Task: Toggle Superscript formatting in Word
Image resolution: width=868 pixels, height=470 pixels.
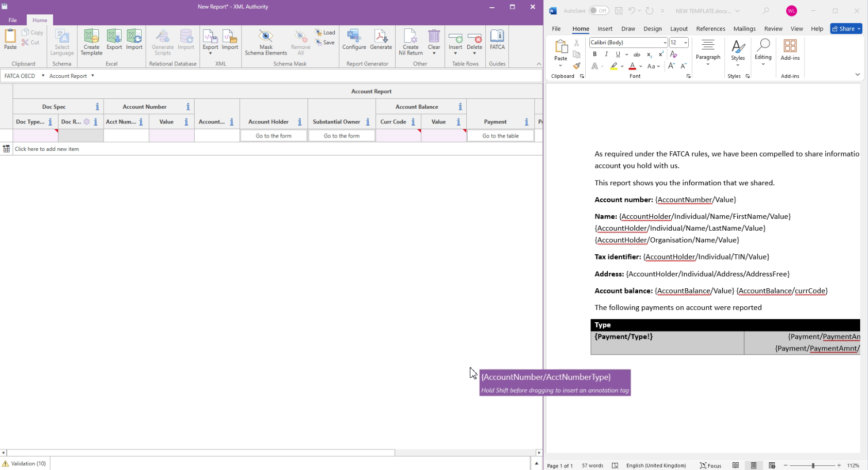Action: click(661, 54)
